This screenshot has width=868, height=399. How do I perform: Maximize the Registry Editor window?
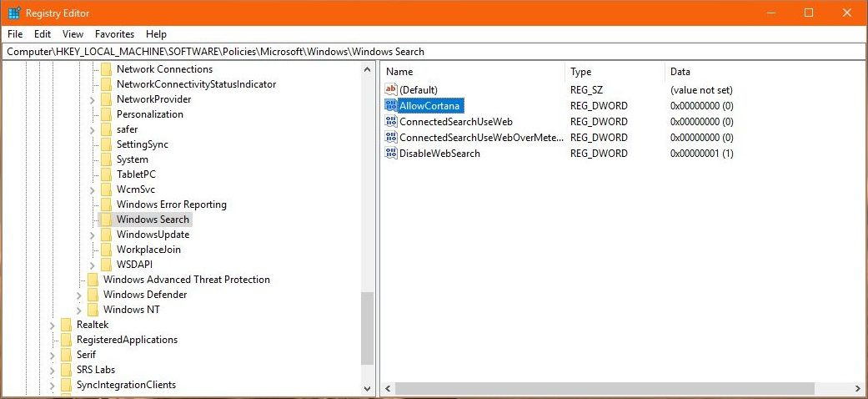(809, 13)
